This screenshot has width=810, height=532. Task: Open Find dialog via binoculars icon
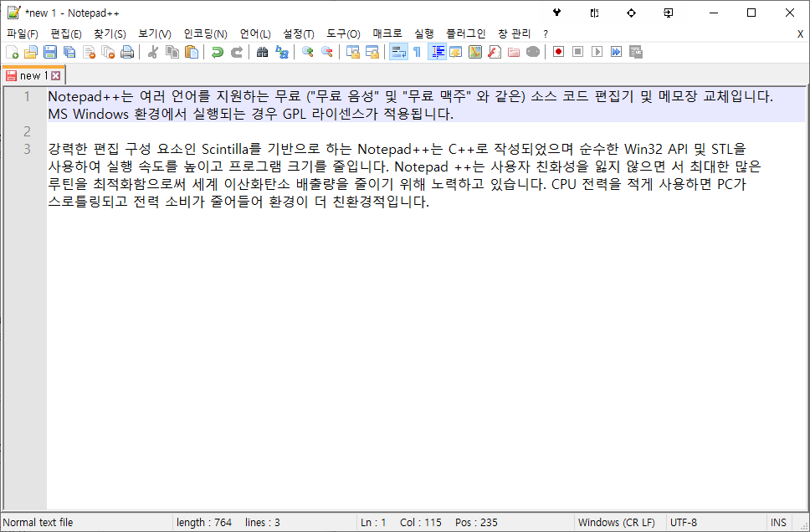coord(263,52)
